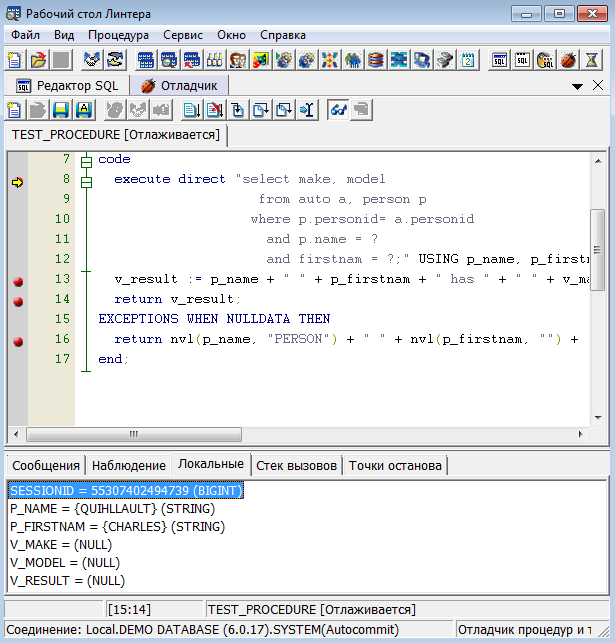Click the step into icon in debugger toolbar

[x=236, y=110]
